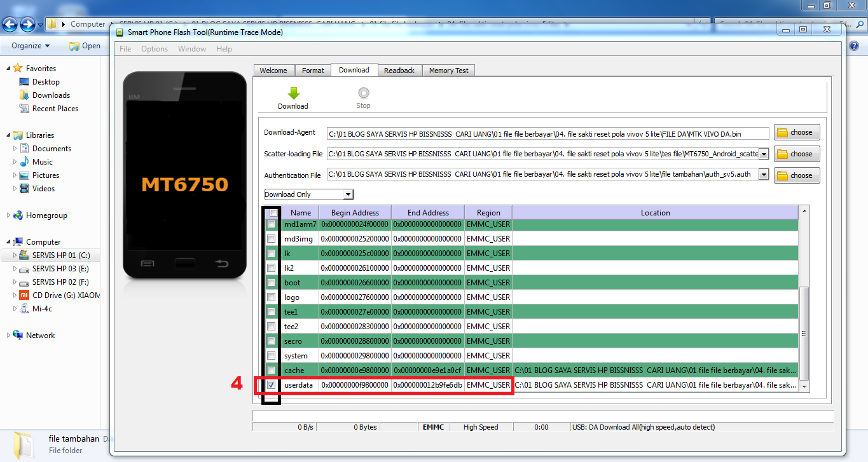The width and height of the screenshot is (868, 462).
Task: Click the Location column header
Action: point(655,213)
